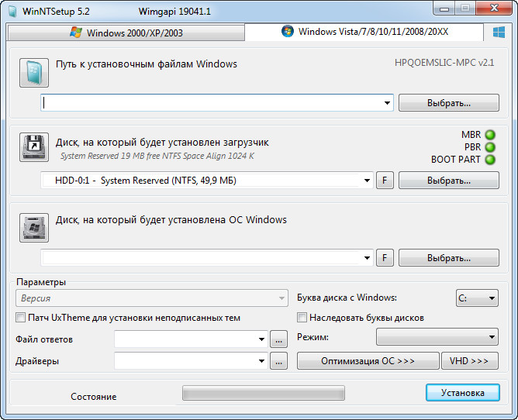Click the Windows installation files source icon
Viewport: 518px width, 420px height.
click(x=34, y=73)
